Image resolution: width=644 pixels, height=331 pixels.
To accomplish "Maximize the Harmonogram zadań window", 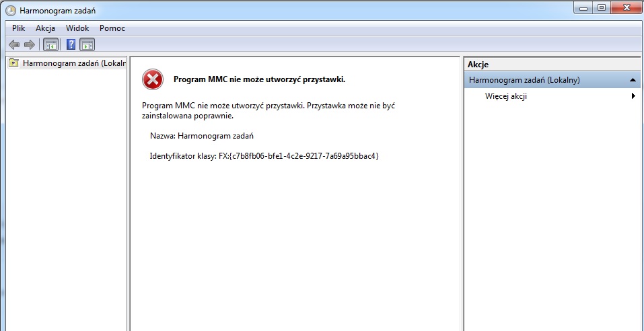I will click(x=602, y=7).
